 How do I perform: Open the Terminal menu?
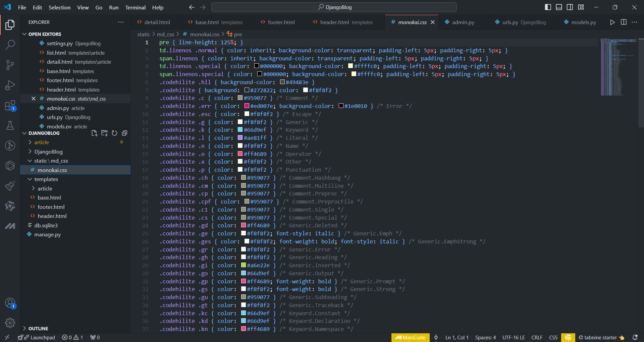(135, 7)
